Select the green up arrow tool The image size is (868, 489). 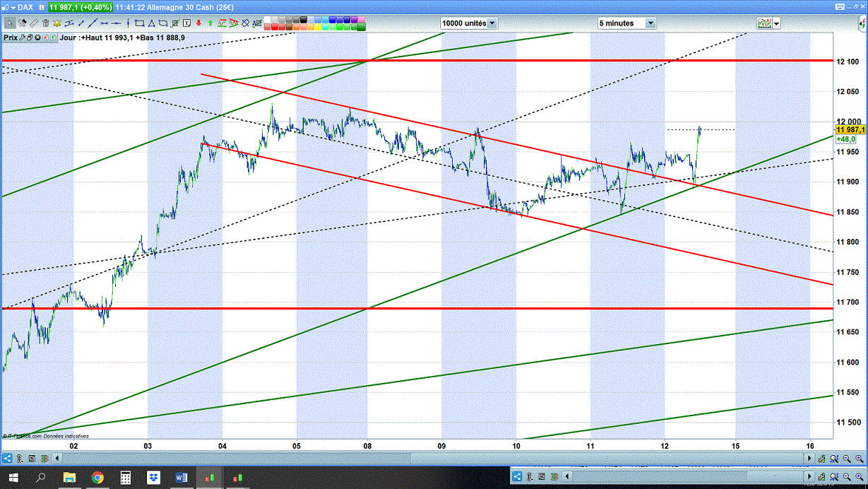[x=210, y=23]
